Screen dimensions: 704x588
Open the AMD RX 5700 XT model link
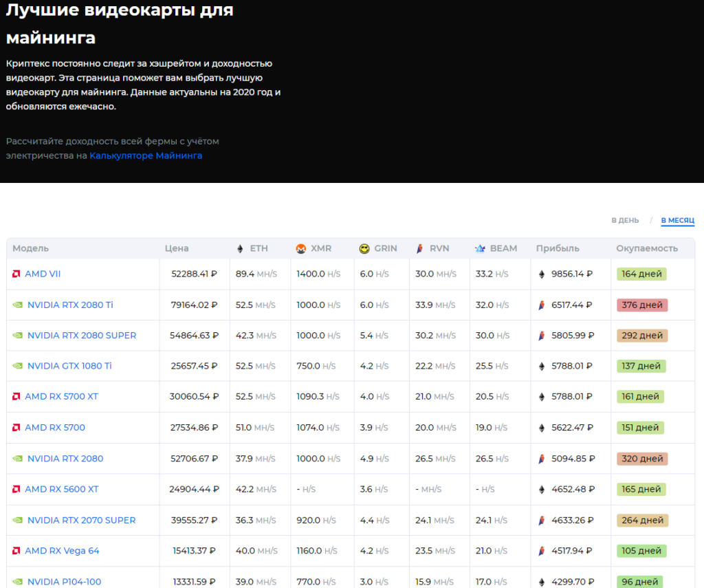(61, 397)
